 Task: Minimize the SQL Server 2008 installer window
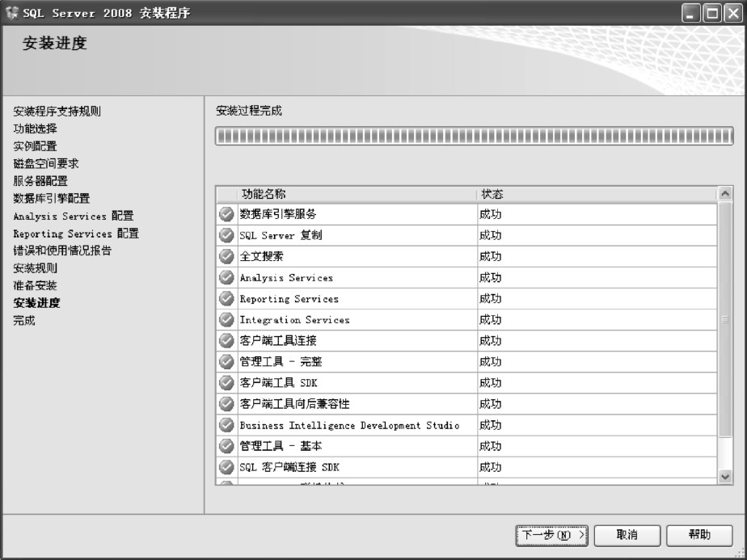[x=690, y=13]
